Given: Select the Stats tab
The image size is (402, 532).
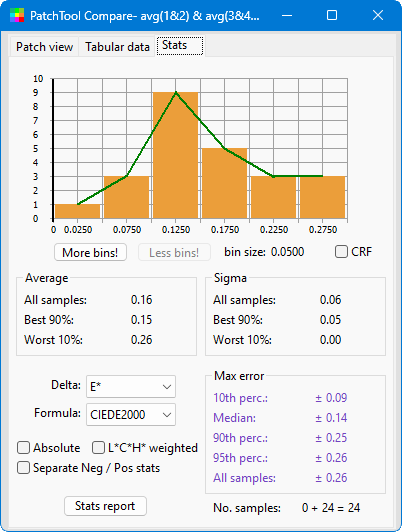Looking at the screenshot, I should 180,45.
